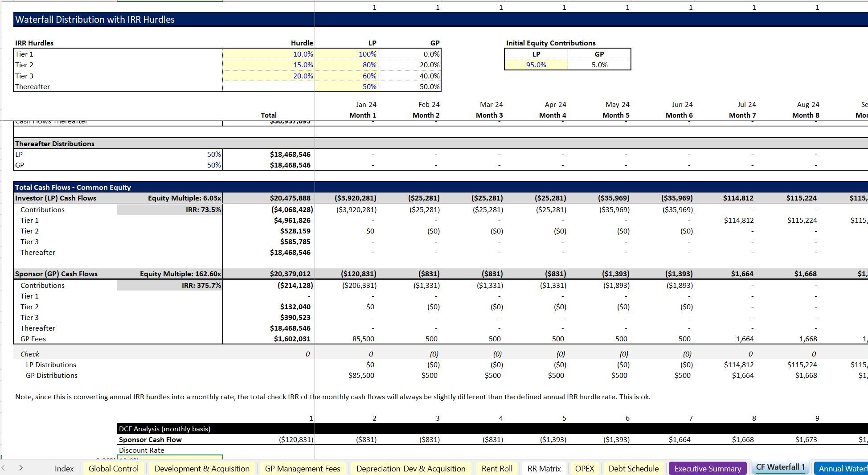
Task: Select Thereafter LP total $18,468,546 in distributions table
Action: pyautogui.click(x=290, y=154)
